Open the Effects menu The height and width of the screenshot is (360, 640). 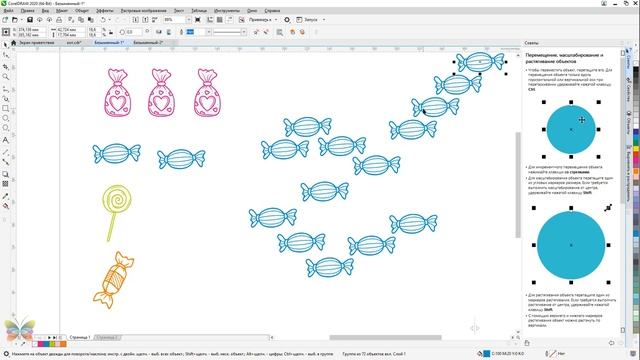click(105, 10)
